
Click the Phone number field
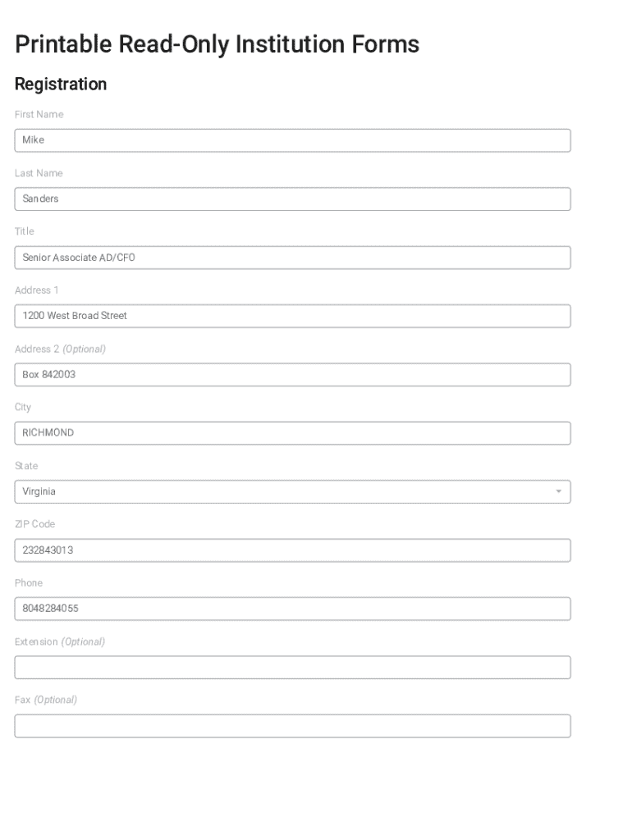tap(292, 609)
